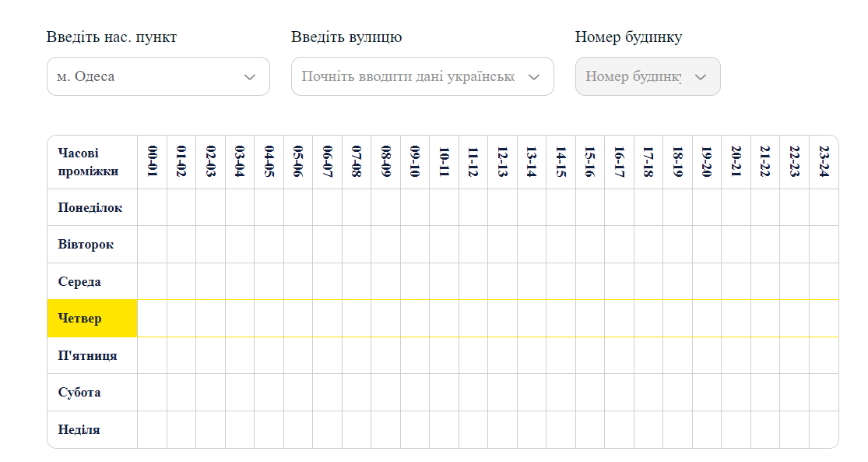Expand the street dropdown arrow
Screen dimensions: 868x462
pos(534,77)
